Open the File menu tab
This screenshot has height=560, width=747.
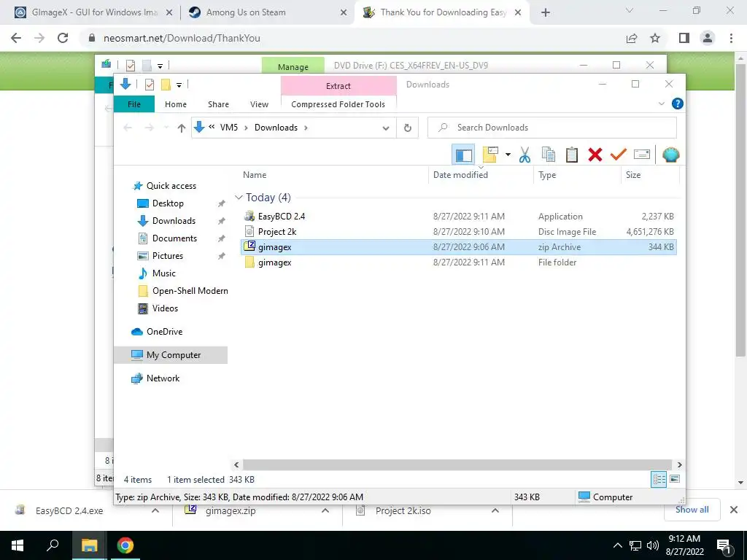coord(134,104)
